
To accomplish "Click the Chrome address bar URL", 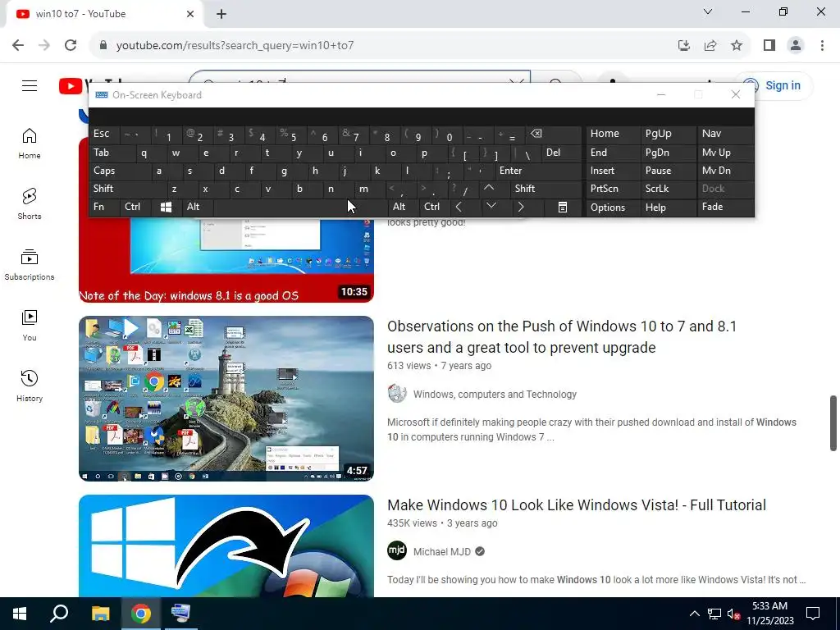I will [x=235, y=46].
